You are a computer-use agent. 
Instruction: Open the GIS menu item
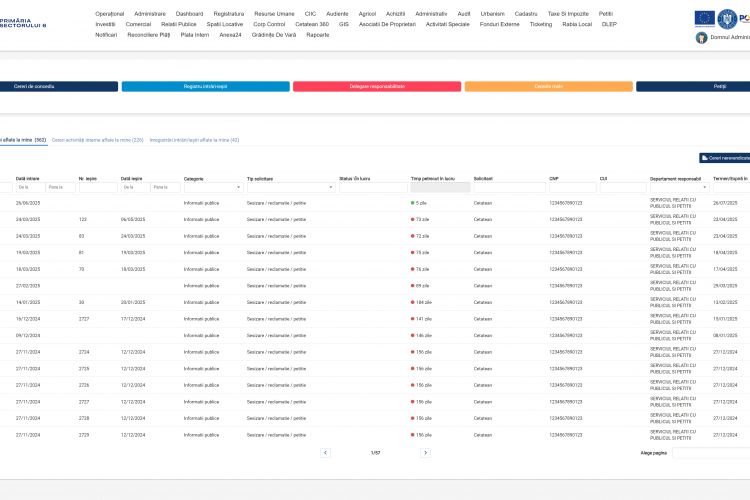tap(343, 24)
